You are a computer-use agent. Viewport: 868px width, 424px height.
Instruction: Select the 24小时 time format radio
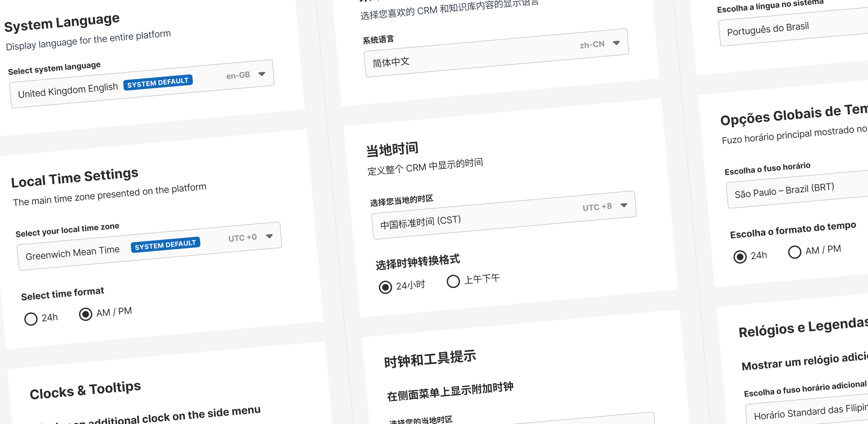385,288
